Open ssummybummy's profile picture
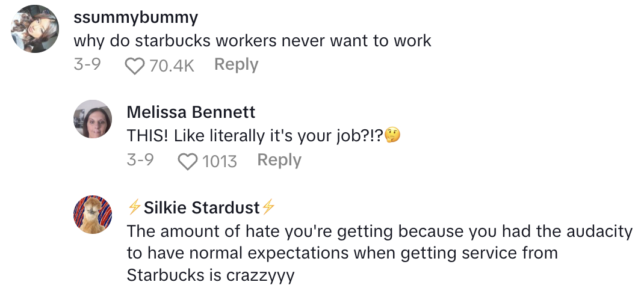The image size is (644, 291). (x=36, y=29)
